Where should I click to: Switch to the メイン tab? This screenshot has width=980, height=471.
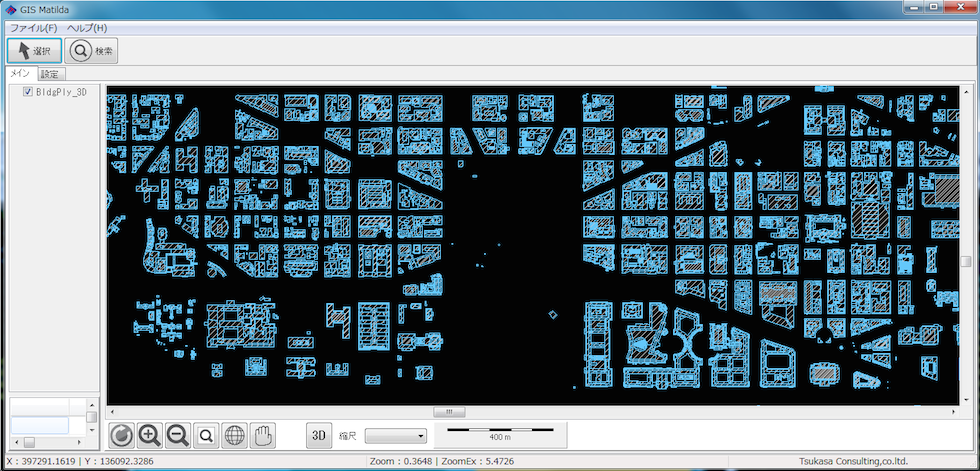tap(20, 73)
